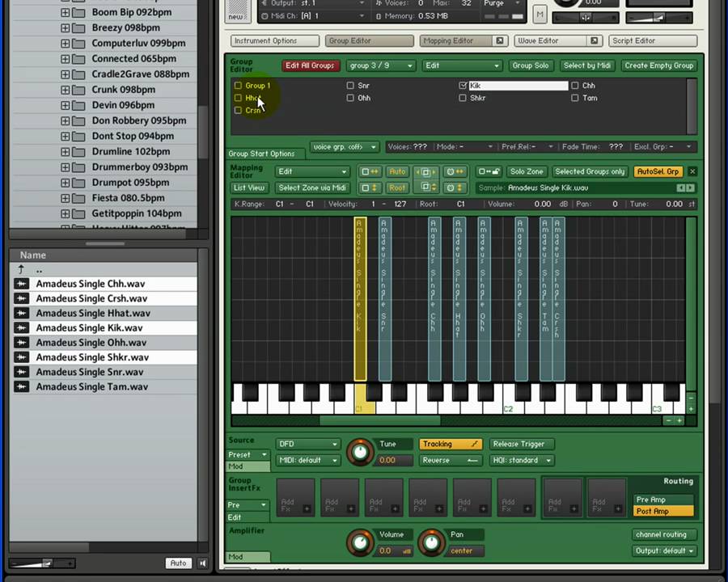Click the resolve overlapping velocity ranges icon

[425, 188]
